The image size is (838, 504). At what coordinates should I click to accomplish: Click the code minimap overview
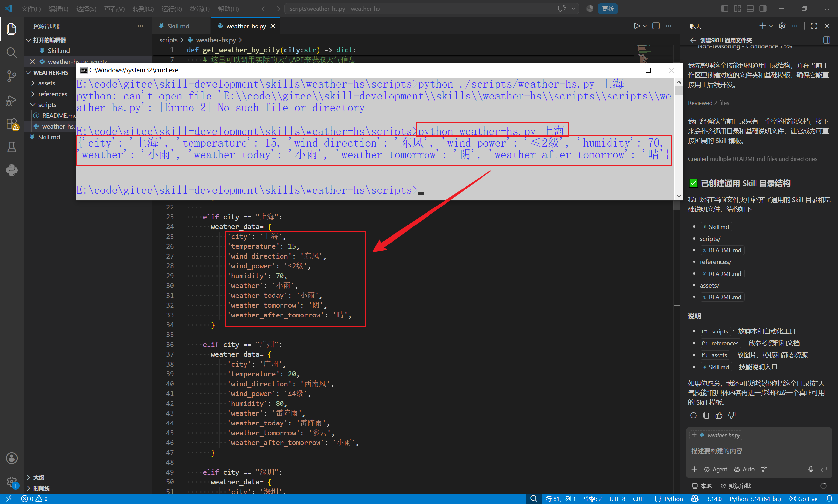pyautogui.click(x=644, y=54)
